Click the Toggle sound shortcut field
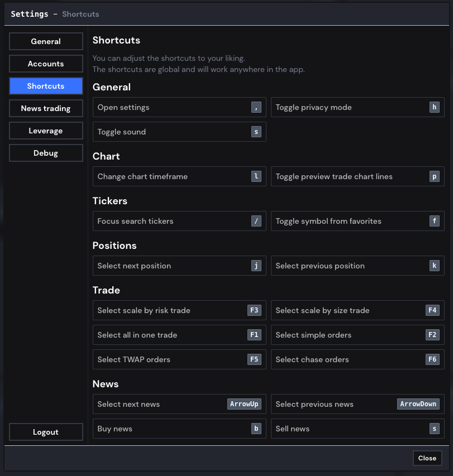The width and height of the screenshot is (453, 476). click(179, 132)
